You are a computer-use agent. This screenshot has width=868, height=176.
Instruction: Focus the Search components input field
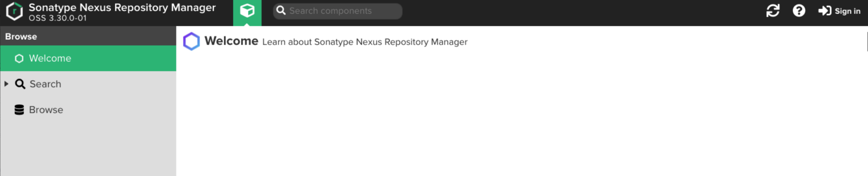click(343, 11)
